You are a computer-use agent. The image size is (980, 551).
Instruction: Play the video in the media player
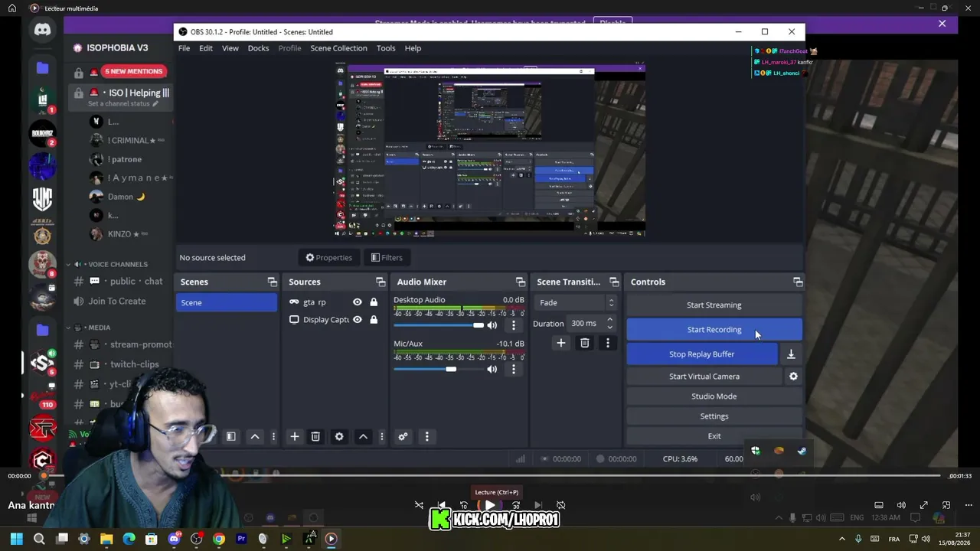pos(489,505)
